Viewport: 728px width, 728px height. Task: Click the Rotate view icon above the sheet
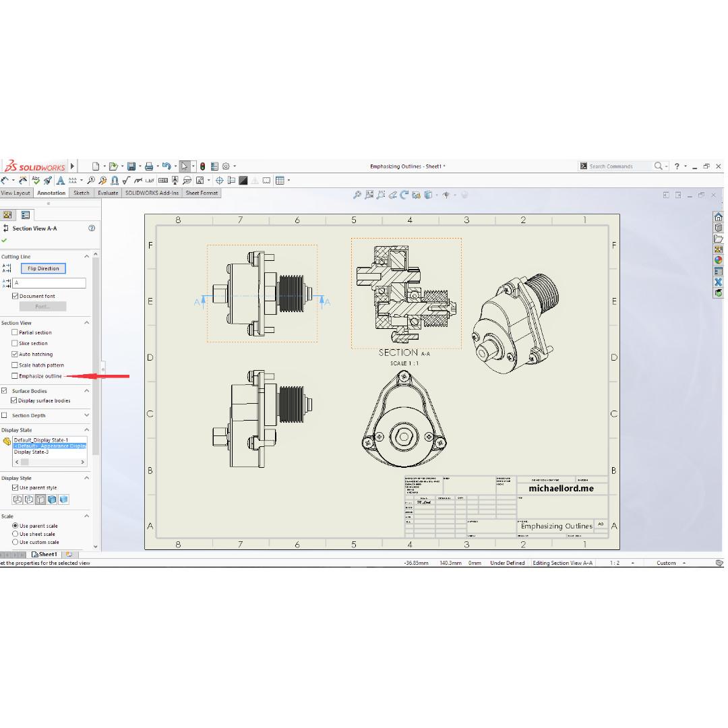[404, 195]
